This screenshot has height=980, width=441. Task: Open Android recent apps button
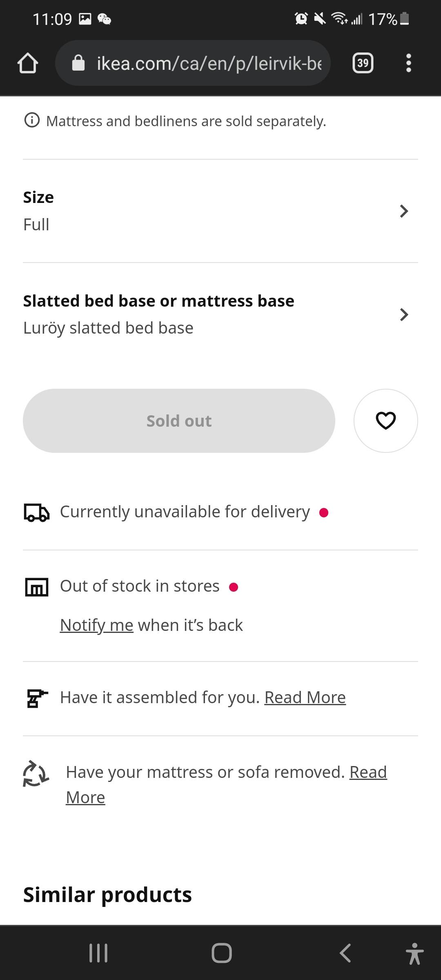pos(98,953)
